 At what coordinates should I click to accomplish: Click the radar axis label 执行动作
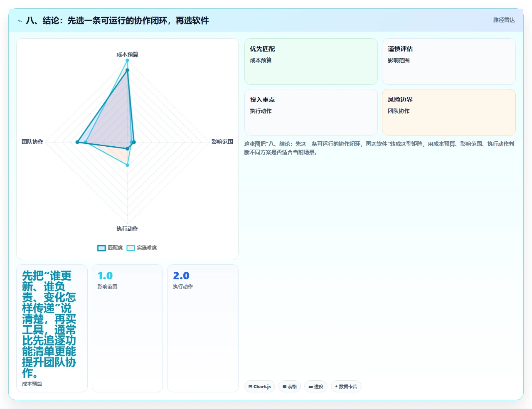[x=127, y=229]
